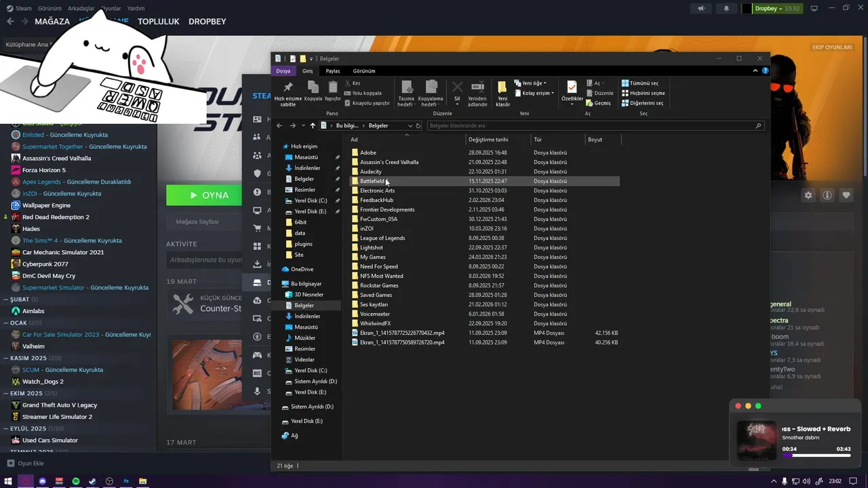Switch to the Paylaş ribbon tab
This screenshot has height=488, width=868.
(x=332, y=70)
